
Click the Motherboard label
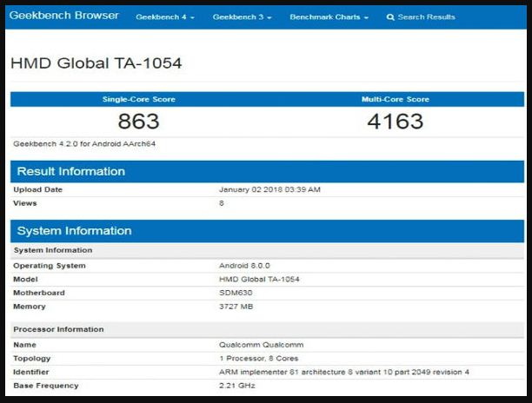tap(38, 293)
